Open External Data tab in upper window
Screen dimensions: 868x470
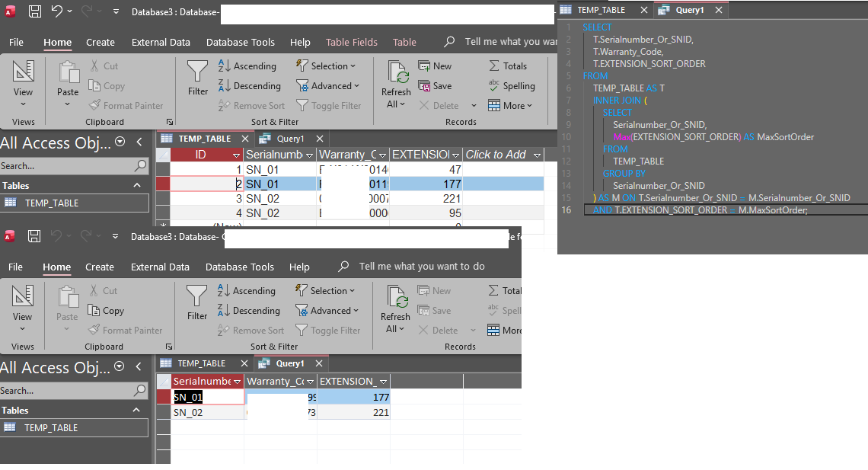[161, 42]
